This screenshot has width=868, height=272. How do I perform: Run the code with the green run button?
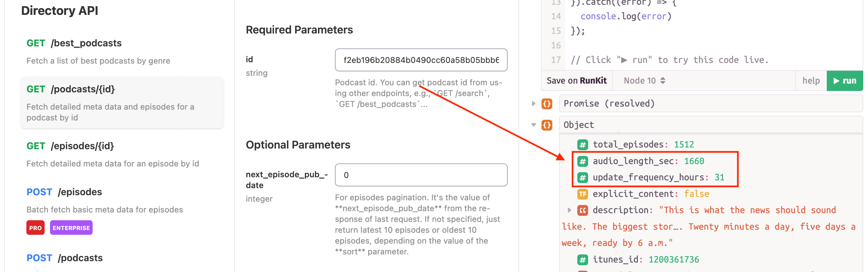[x=844, y=81]
